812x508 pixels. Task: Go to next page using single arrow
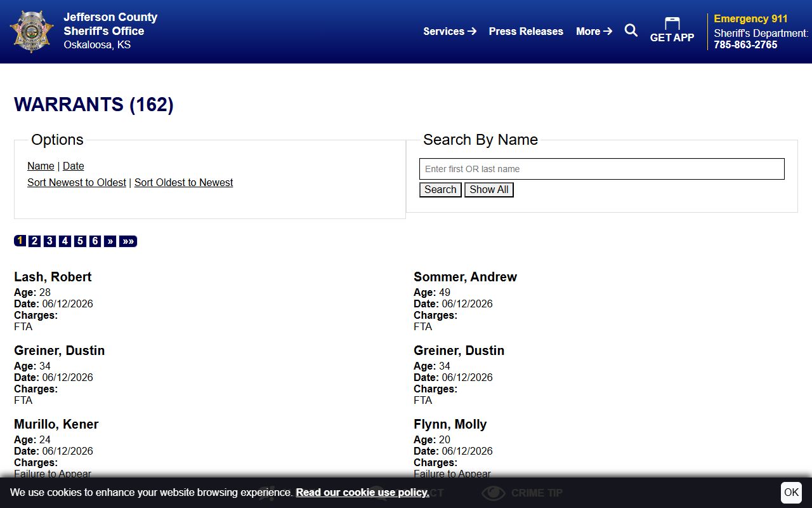click(x=110, y=241)
